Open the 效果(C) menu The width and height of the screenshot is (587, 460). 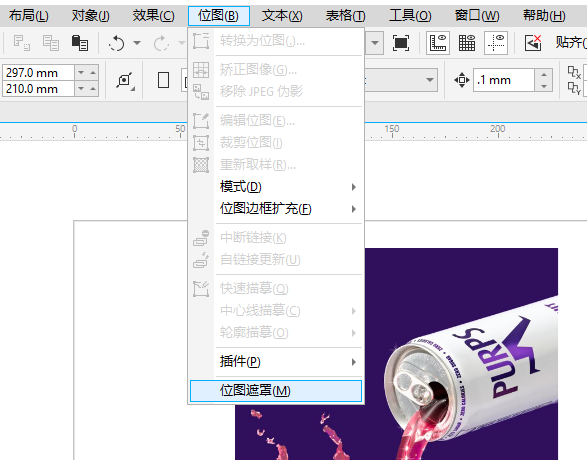(x=153, y=16)
